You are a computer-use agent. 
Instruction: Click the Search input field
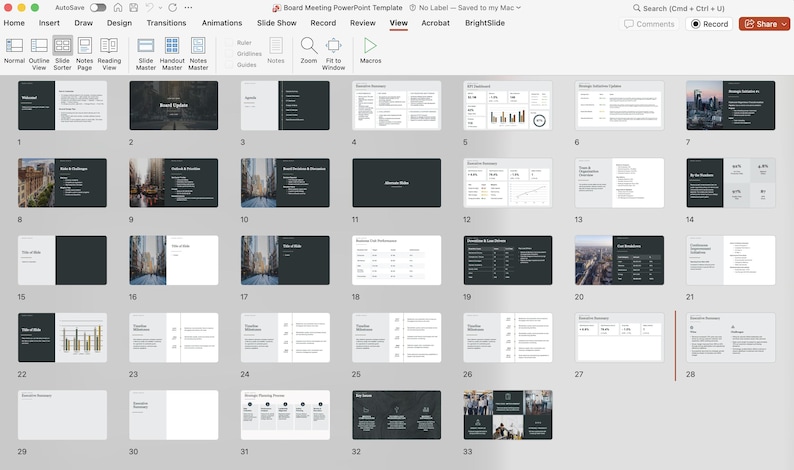click(684, 8)
